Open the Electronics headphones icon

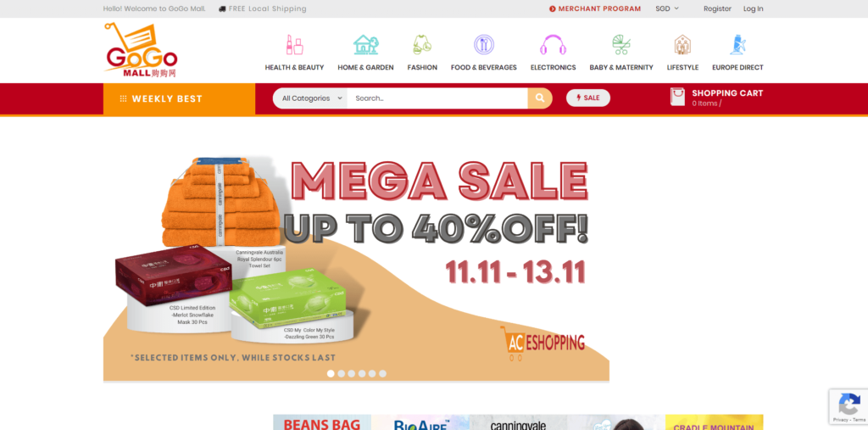[x=553, y=44]
